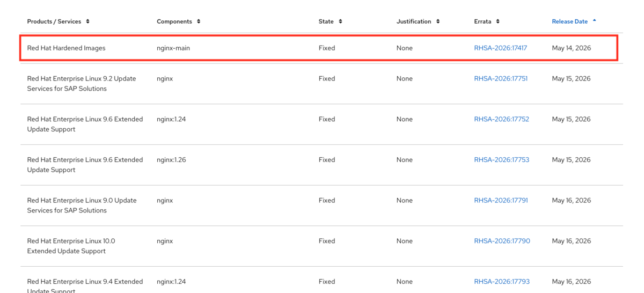Screen dimensions: 644x293
Task: Select product name in the RHSA-2026:17752 row
Action: (x=85, y=124)
